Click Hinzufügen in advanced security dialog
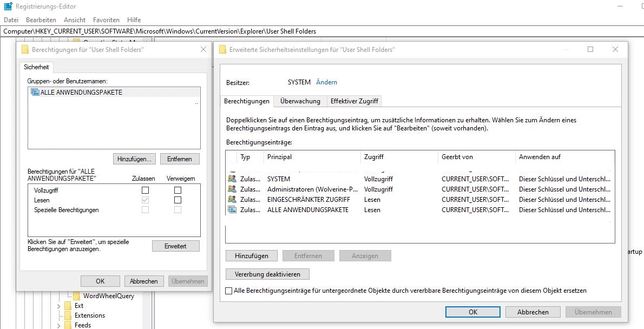 (251, 255)
